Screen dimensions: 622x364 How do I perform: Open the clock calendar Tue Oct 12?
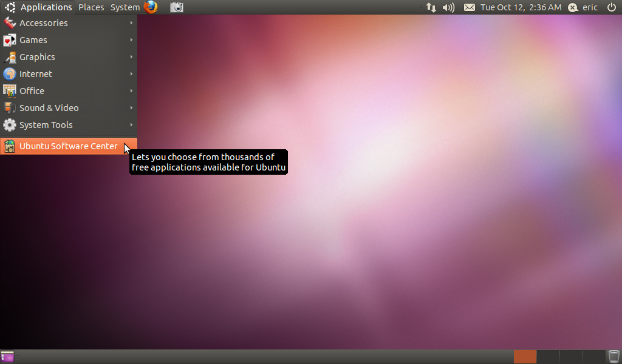point(521,7)
